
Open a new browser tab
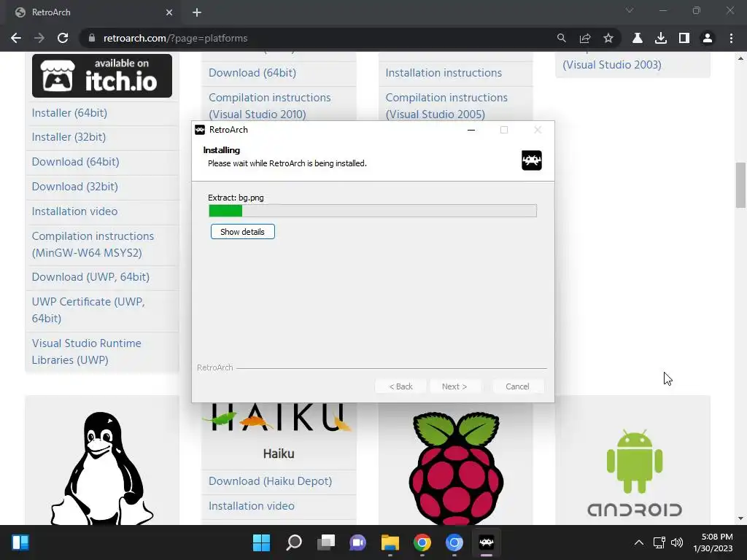197,12
